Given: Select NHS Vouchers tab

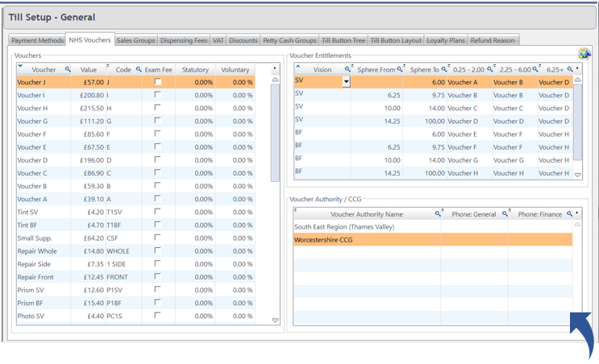Looking at the screenshot, I should click(89, 39).
